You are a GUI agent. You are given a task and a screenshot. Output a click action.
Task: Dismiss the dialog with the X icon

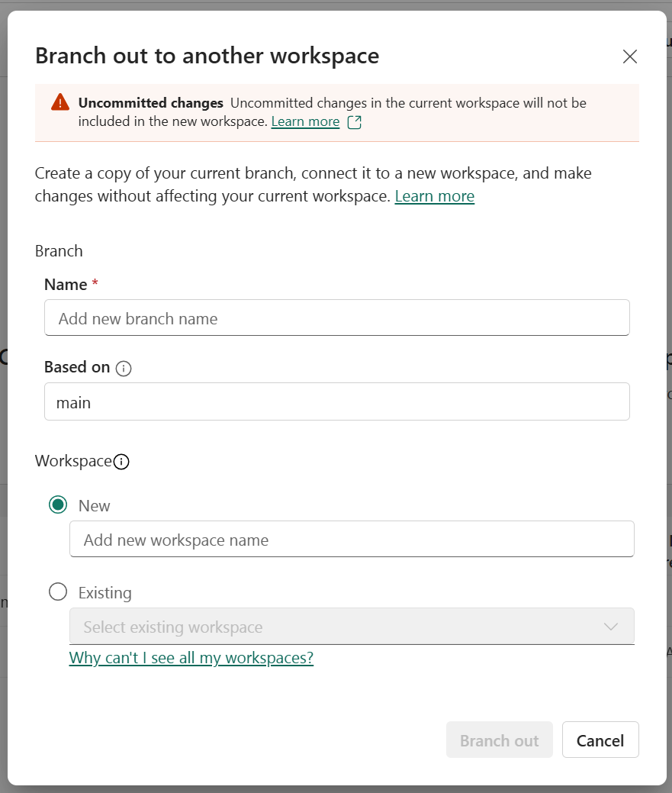(x=629, y=56)
